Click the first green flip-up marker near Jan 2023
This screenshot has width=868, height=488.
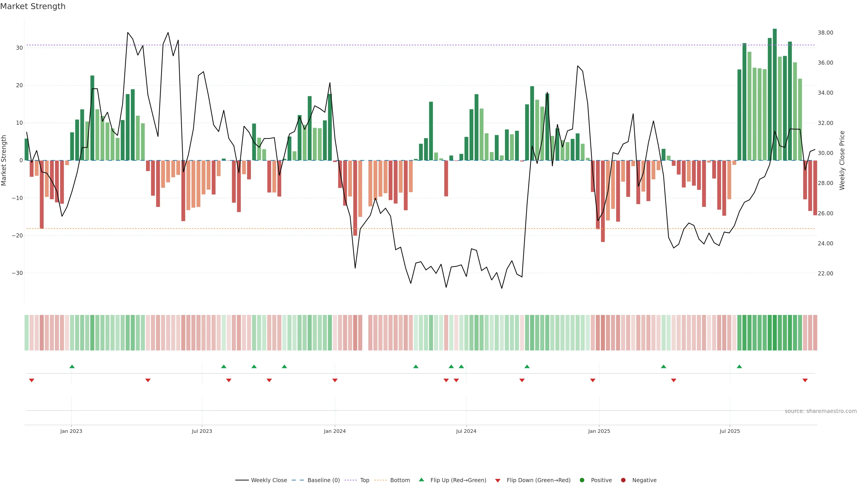pyautogui.click(x=72, y=366)
